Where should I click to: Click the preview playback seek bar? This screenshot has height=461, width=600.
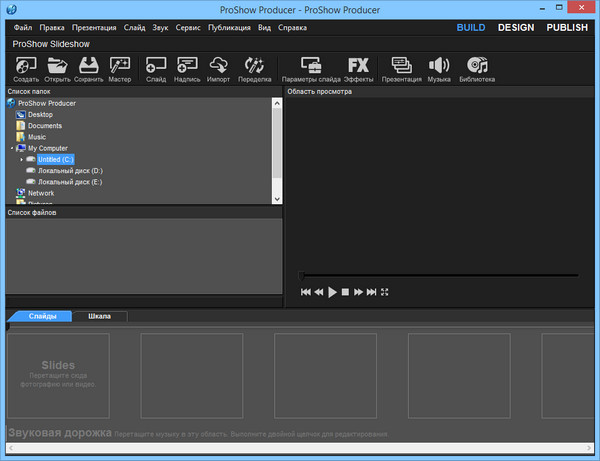438,275
